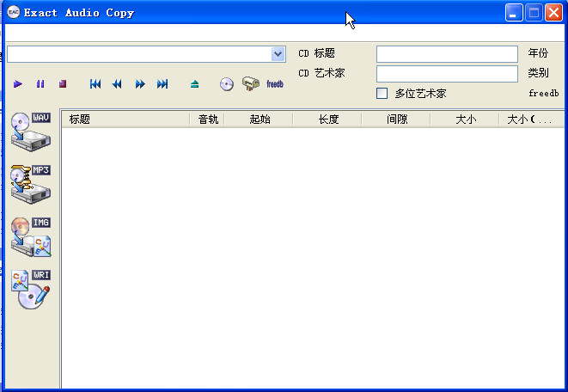Sort by the 间隙 column header

point(396,119)
